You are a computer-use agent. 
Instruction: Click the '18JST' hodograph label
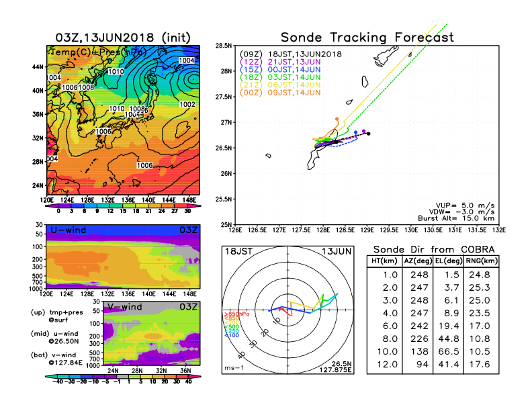coord(239,251)
